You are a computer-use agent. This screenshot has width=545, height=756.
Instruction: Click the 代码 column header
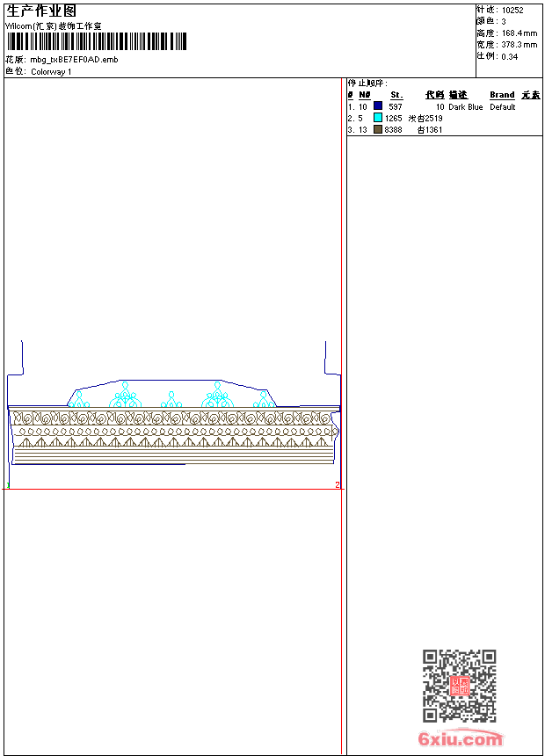tap(434, 95)
